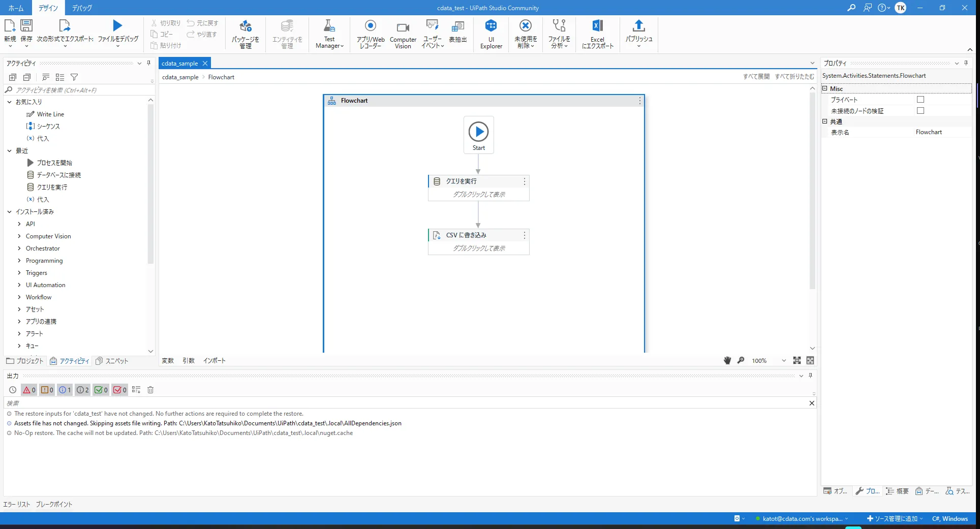Switch to the 概要 panel tab

(x=897, y=491)
